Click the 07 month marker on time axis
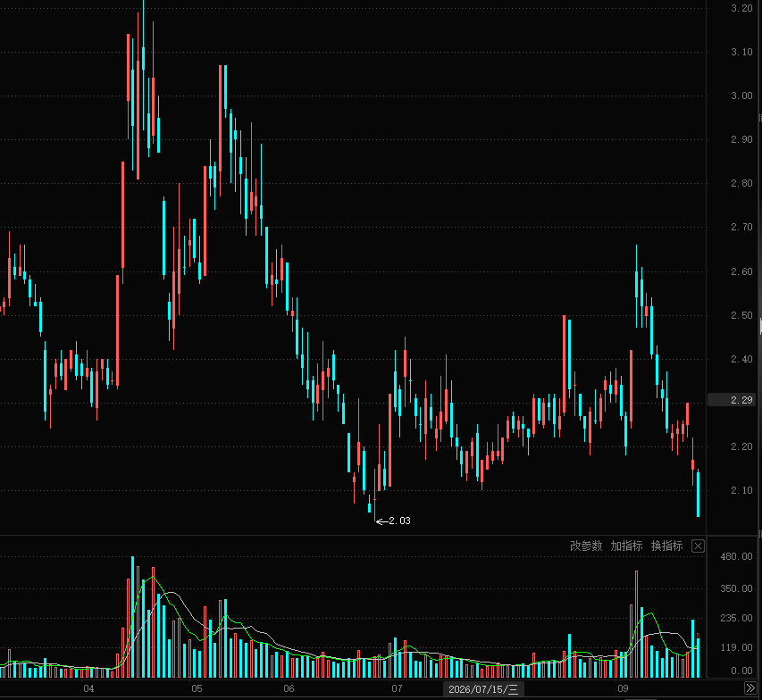The height and width of the screenshot is (700, 762). pyautogui.click(x=397, y=688)
